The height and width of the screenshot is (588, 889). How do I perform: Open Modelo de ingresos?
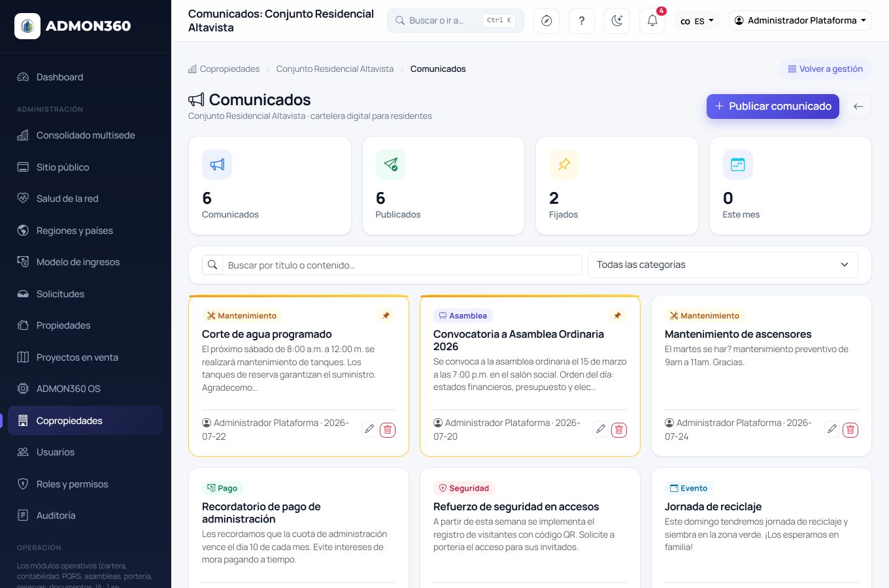(85, 262)
